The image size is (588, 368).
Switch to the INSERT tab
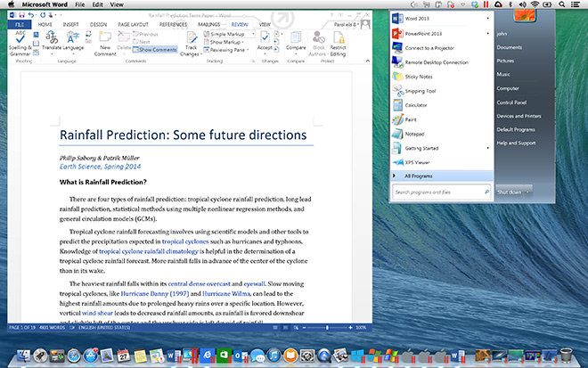pyautogui.click(x=70, y=24)
